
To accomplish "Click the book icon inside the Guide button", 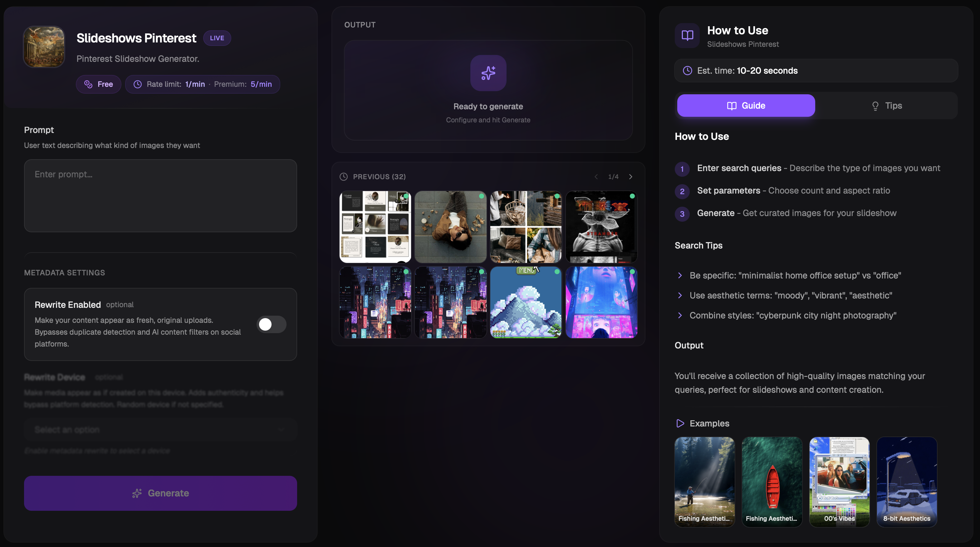I will pos(732,106).
